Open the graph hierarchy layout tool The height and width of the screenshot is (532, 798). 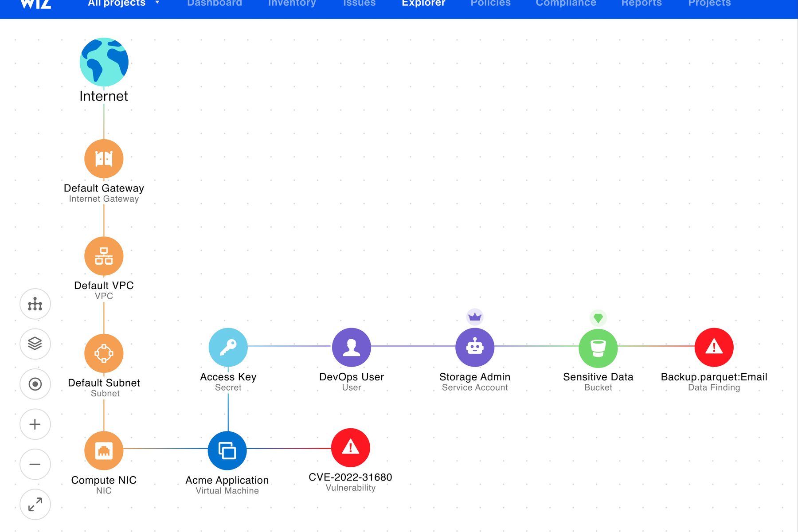(x=35, y=304)
